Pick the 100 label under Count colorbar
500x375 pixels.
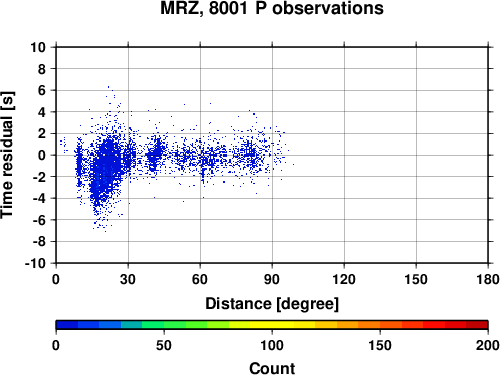[272, 345]
